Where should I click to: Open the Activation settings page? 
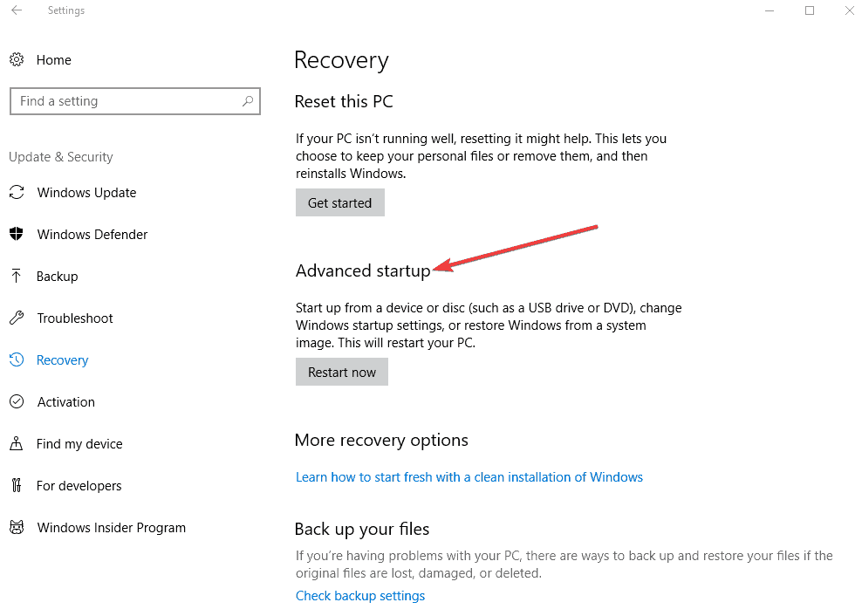point(66,402)
